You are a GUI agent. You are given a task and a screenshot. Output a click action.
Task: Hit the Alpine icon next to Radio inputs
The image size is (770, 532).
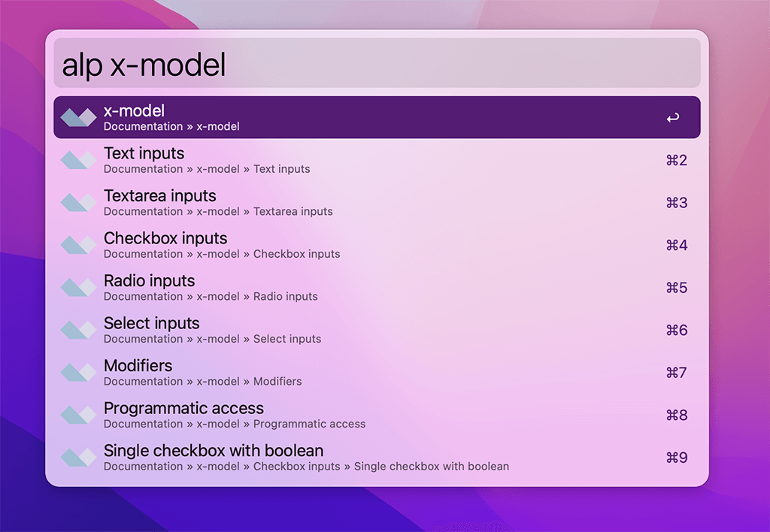[78, 288]
